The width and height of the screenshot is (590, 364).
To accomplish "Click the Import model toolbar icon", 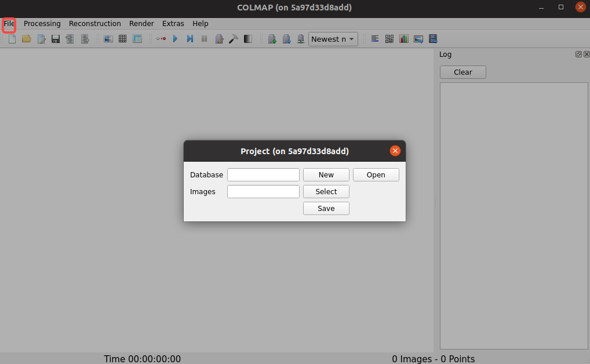I will coord(70,39).
